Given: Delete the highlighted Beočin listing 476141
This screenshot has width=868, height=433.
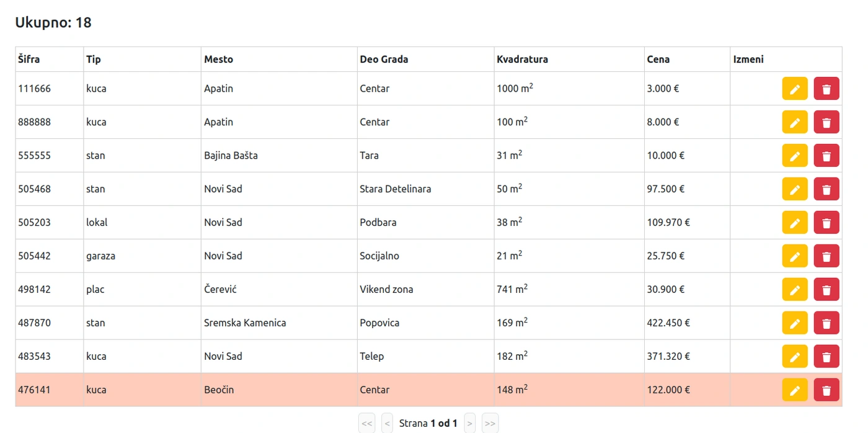Looking at the screenshot, I should [x=826, y=390].
